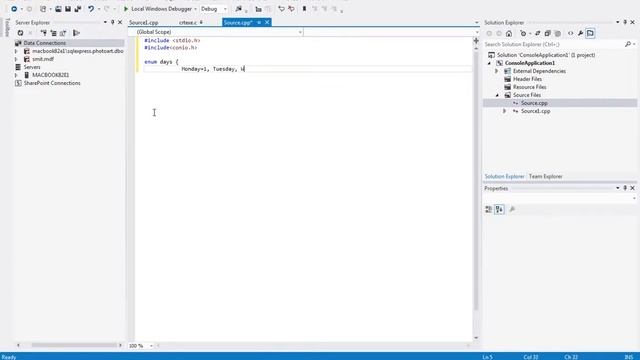Click the search magnifier in Solution Explorer
Screen dimensions: 640x360
pyautogui.click(x=628, y=44)
